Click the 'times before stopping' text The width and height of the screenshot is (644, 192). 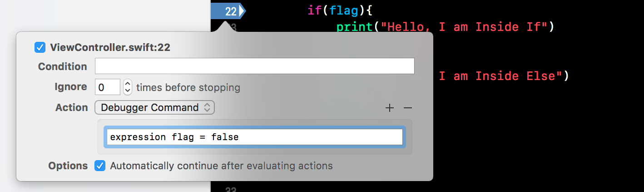pos(188,87)
